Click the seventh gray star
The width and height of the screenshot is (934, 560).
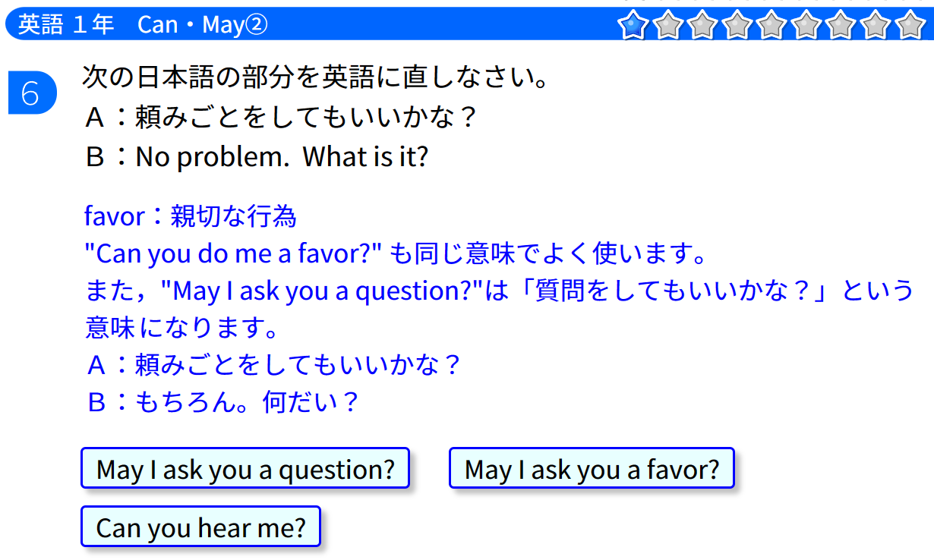tap(841, 24)
